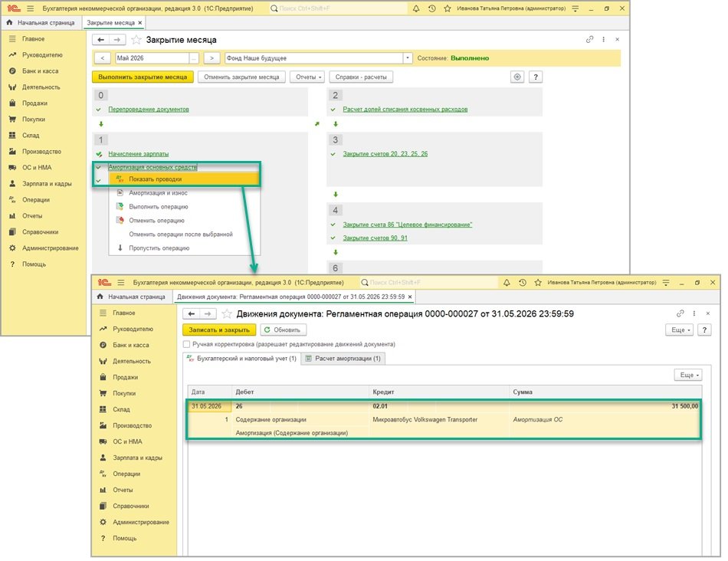
Task: Open Производство section in the front window
Action: [x=133, y=425]
